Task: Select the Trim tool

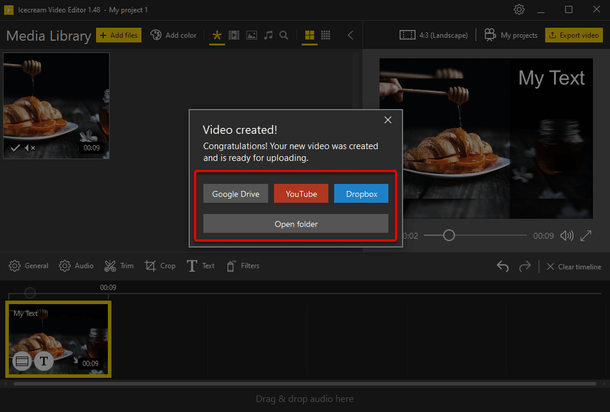Action: coord(119,266)
